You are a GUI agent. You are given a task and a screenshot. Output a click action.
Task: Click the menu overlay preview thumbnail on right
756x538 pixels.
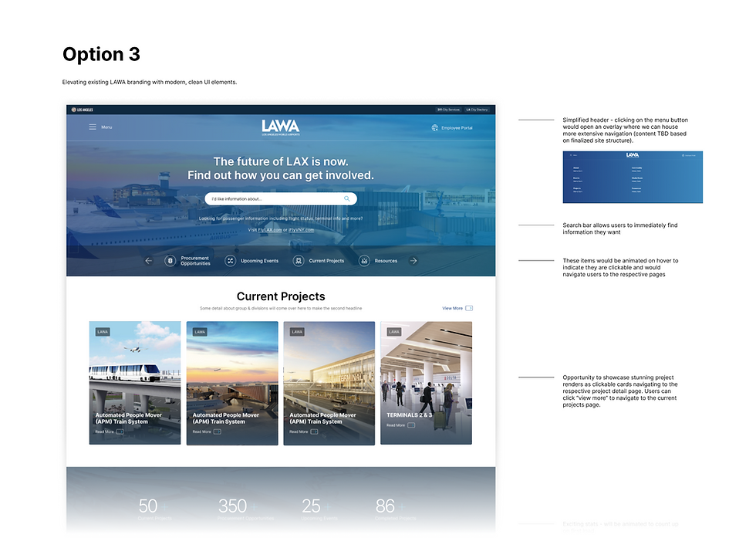pyautogui.click(x=633, y=177)
